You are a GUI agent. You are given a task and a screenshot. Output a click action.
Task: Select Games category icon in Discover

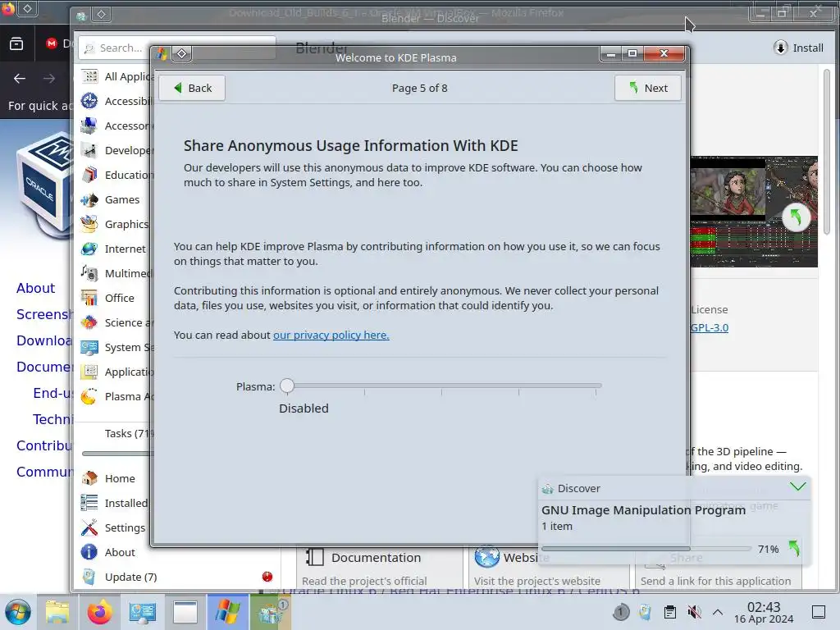click(x=89, y=200)
